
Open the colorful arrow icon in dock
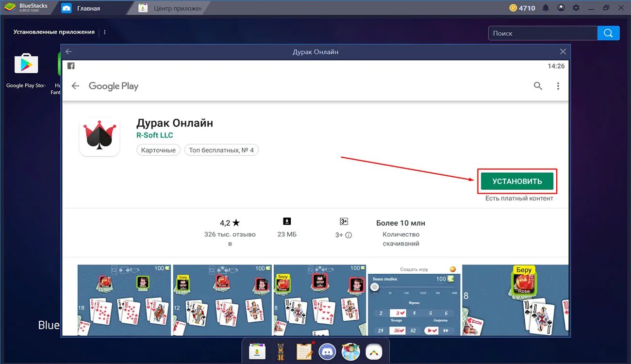[x=374, y=351]
